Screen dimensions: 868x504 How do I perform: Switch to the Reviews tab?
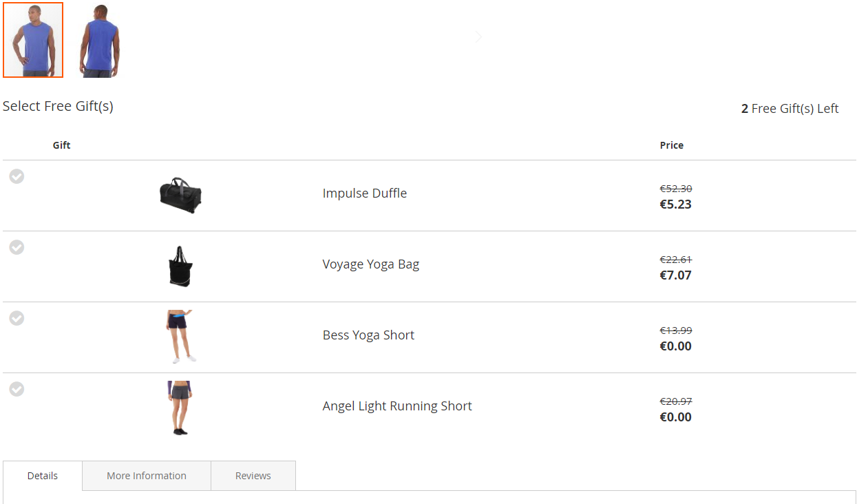(x=253, y=476)
